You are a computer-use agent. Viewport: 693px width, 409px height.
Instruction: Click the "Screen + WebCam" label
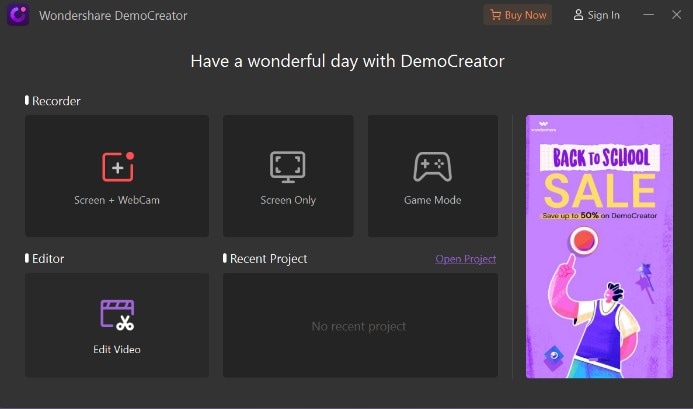pyautogui.click(x=117, y=200)
